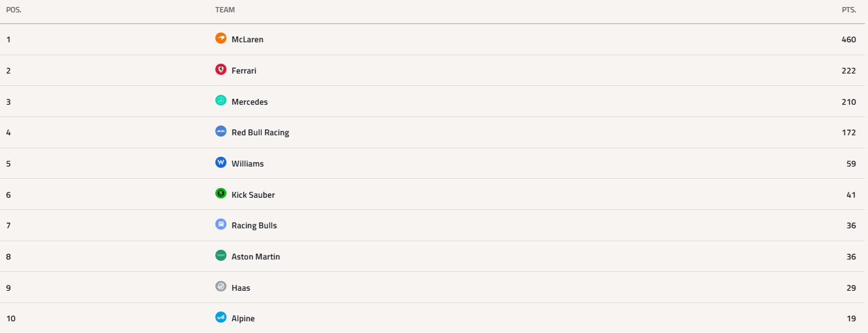Click Williams' position number 5
The width and height of the screenshot is (868, 333).
8,164
